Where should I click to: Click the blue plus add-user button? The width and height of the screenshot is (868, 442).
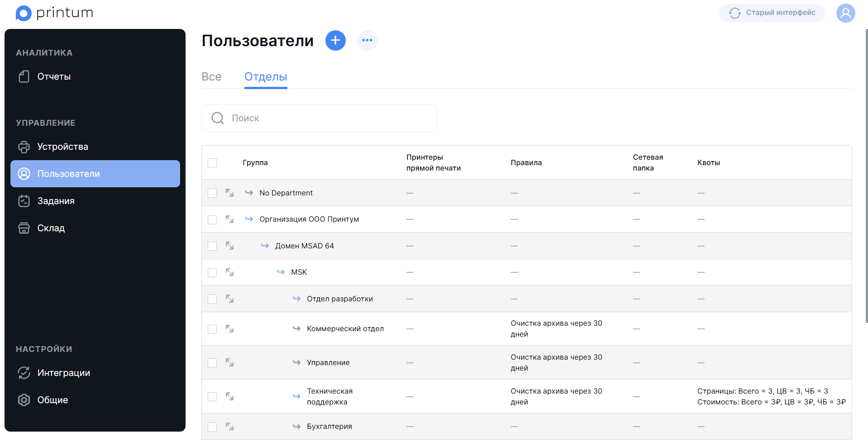pyautogui.click(x=335, y=41)
